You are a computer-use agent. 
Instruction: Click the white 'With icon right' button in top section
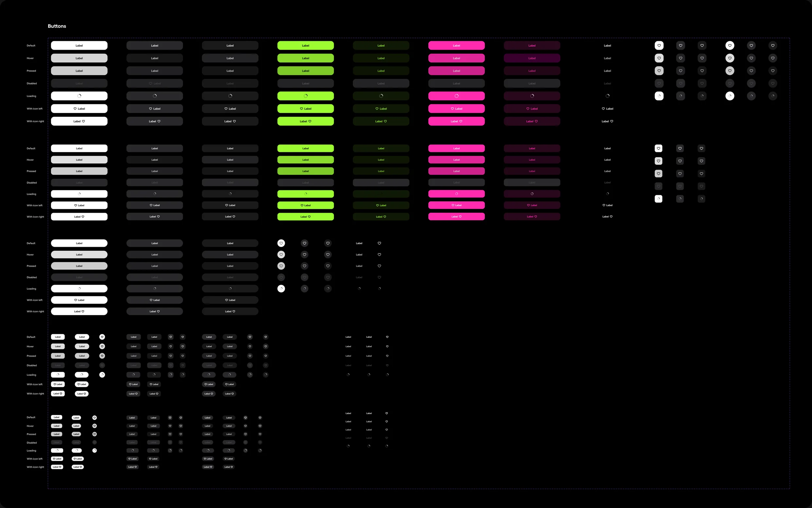click(x=79, y=121)
